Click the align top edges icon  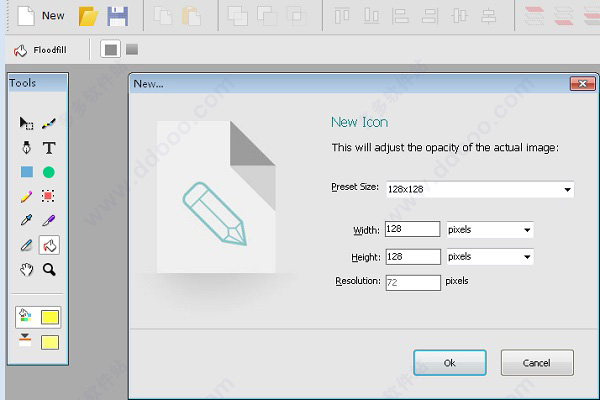342,16
